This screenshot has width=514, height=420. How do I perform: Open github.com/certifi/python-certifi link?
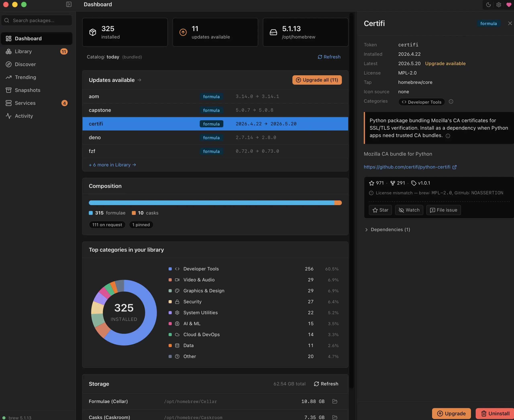tap(410, 167)
